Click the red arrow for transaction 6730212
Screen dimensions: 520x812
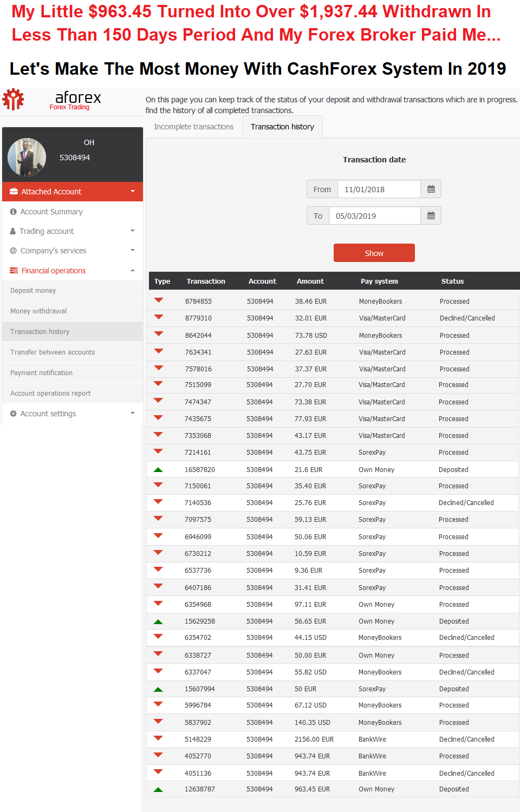tap(158, 552)
